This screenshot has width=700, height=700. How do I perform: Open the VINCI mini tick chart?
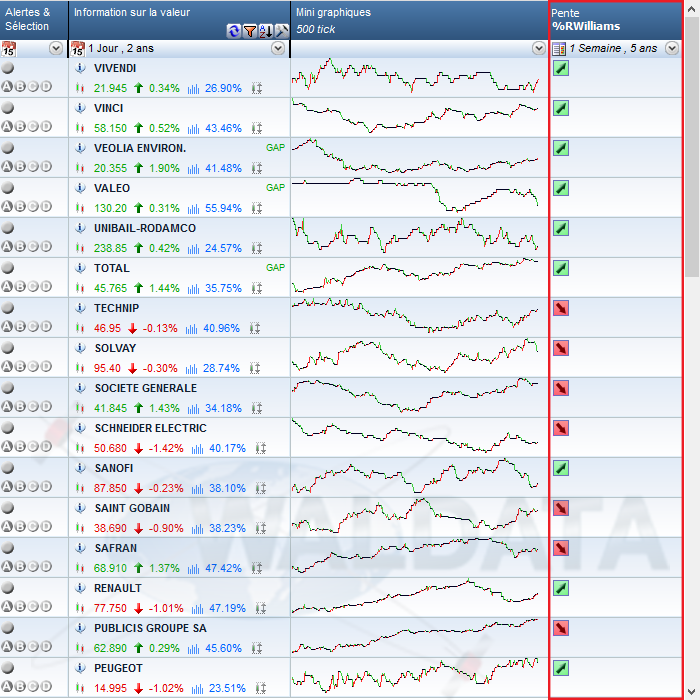tap(415, 117)
